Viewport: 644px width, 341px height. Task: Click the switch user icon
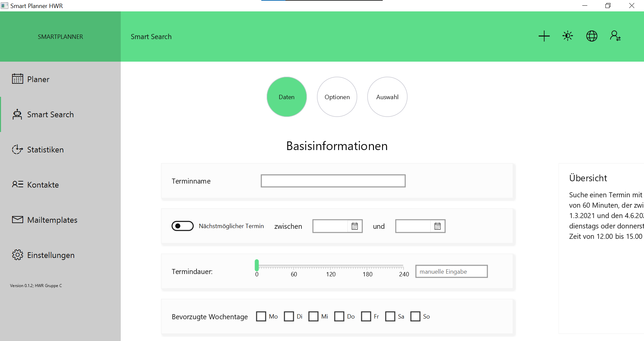click(615, 36)
